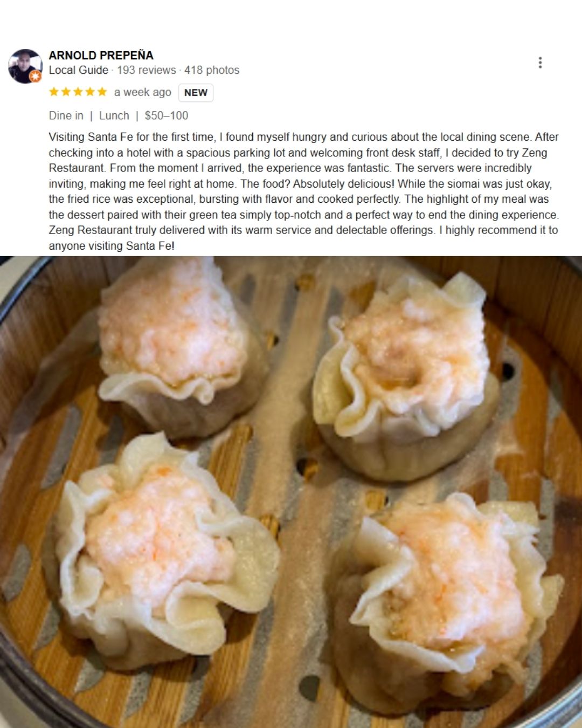
Task: Select the $50–100 price range tag
Action: coord(167,115)
